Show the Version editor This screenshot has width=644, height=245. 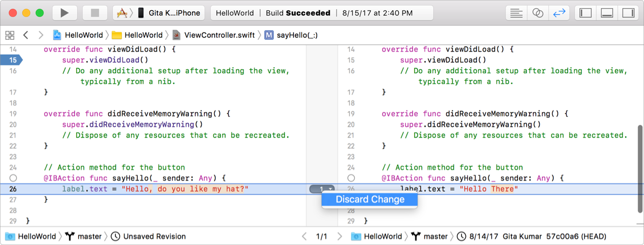point(559,13)
